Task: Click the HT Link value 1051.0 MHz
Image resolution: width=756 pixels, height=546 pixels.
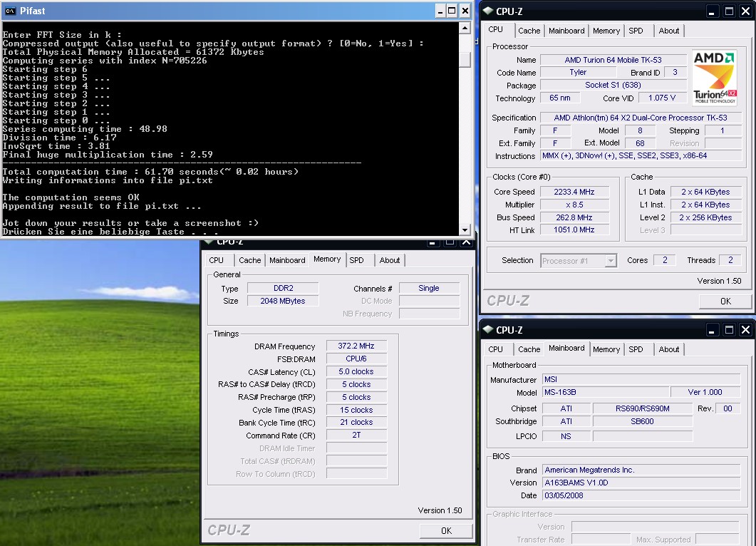Action: (574, 230)
